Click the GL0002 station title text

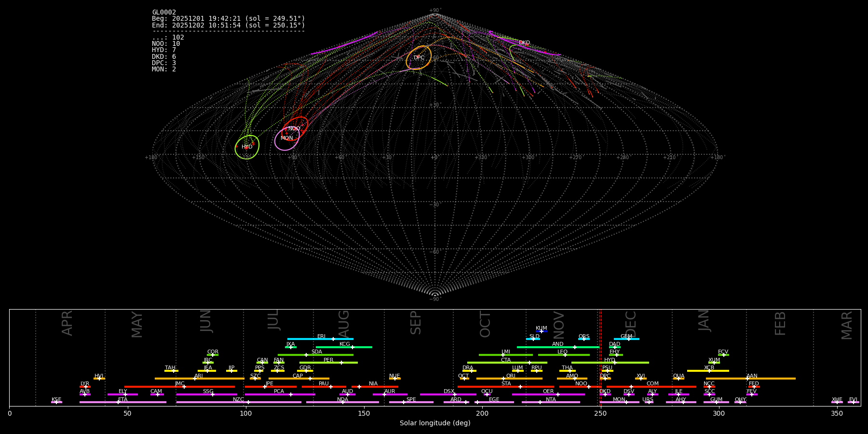pos(164,13)
